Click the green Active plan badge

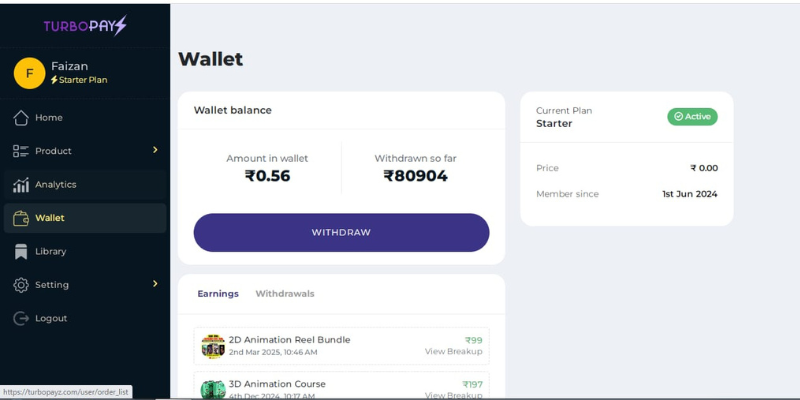pos(692,117)
